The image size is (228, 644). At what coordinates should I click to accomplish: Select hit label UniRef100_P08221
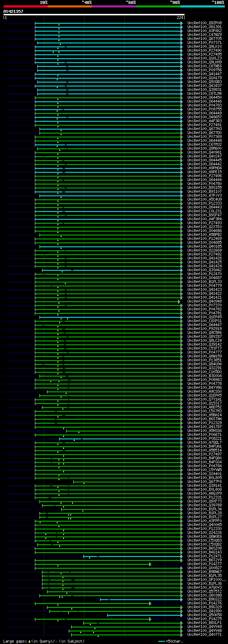pos(204,439)
